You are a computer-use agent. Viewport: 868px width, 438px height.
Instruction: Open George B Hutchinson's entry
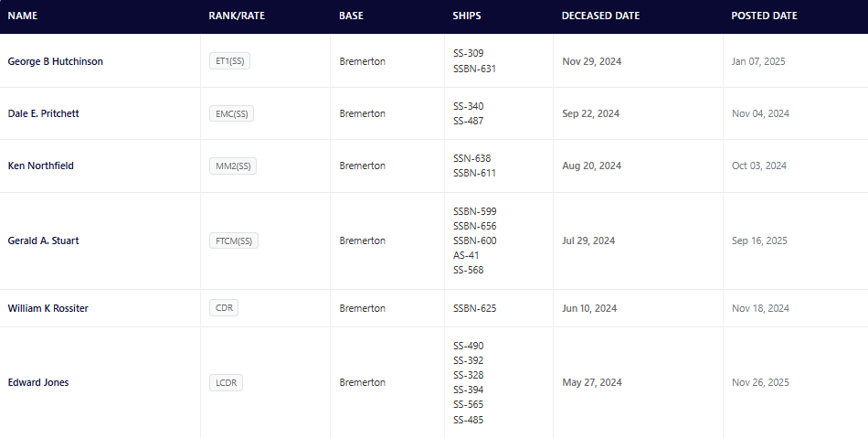55,61
